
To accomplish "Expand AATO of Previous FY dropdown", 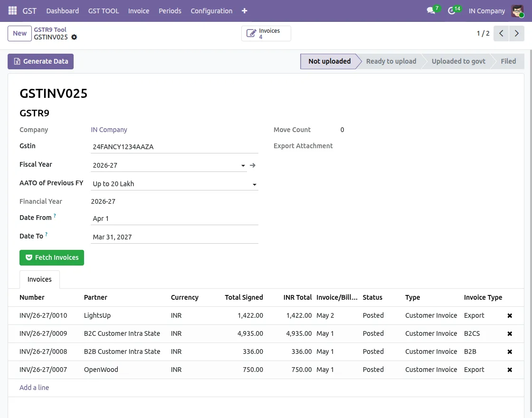I will pos(254,184).
